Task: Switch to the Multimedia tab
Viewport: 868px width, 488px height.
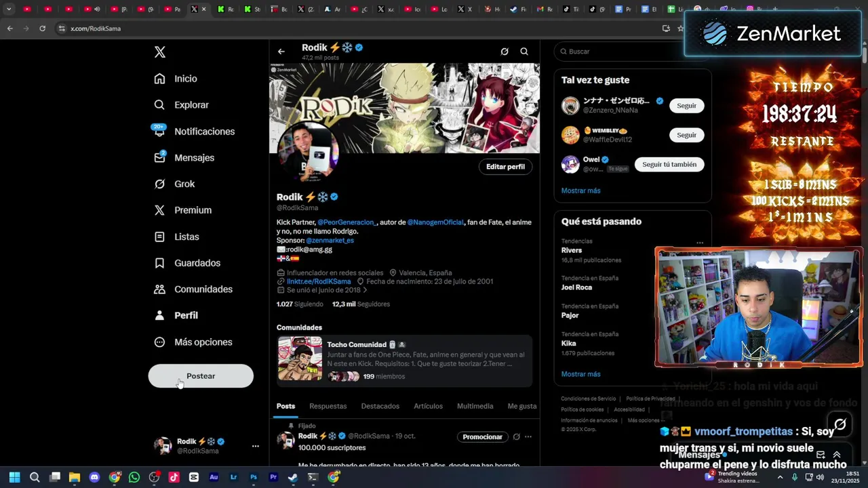Action: (475, 406)
